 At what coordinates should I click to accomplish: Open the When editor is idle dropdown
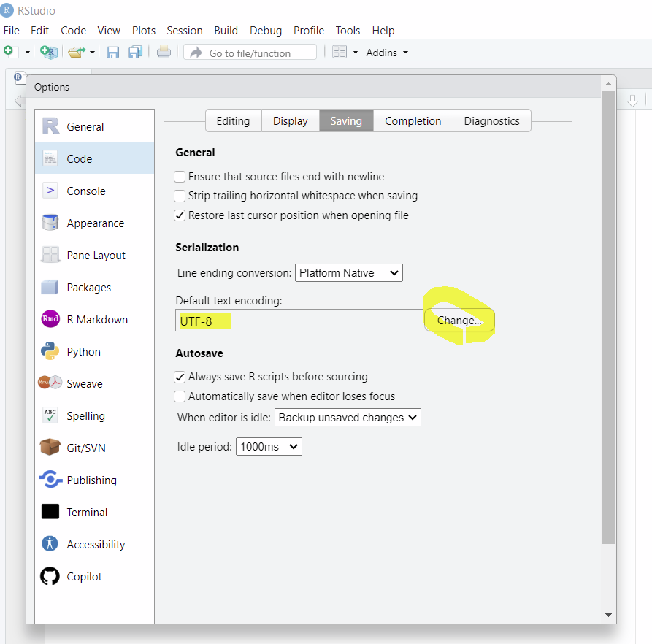click(348, 418)
